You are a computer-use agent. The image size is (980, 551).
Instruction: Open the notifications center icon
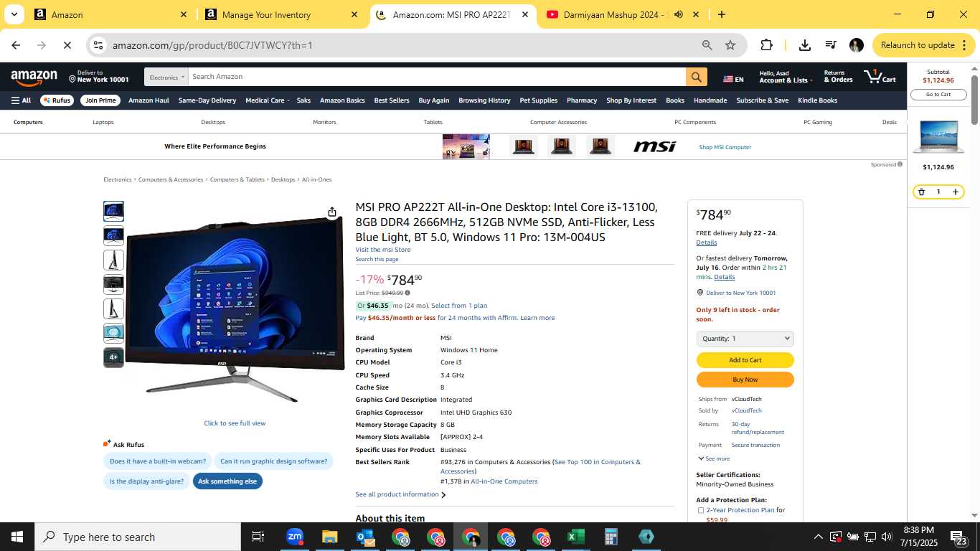coord(958,537)
